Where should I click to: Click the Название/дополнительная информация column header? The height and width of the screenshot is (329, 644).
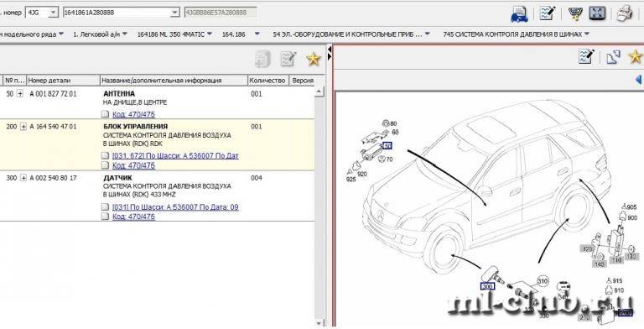[174, 81]
